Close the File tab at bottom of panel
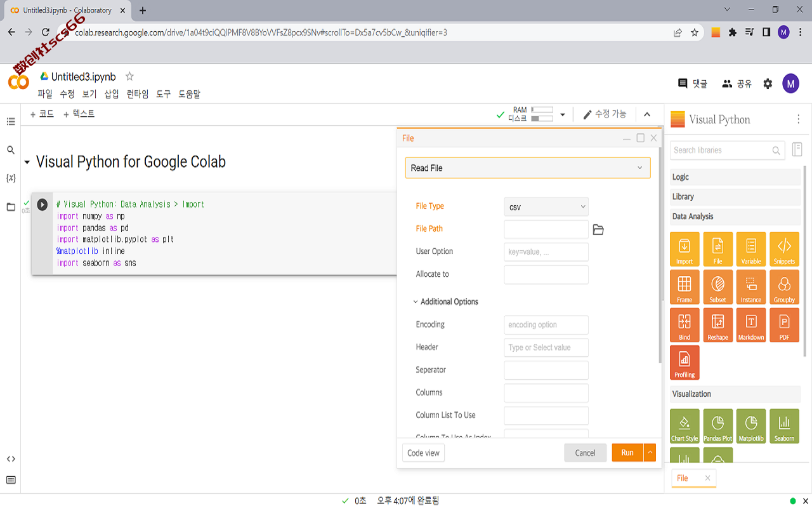This screenshot has height=508, width=812. pos(707,478)
